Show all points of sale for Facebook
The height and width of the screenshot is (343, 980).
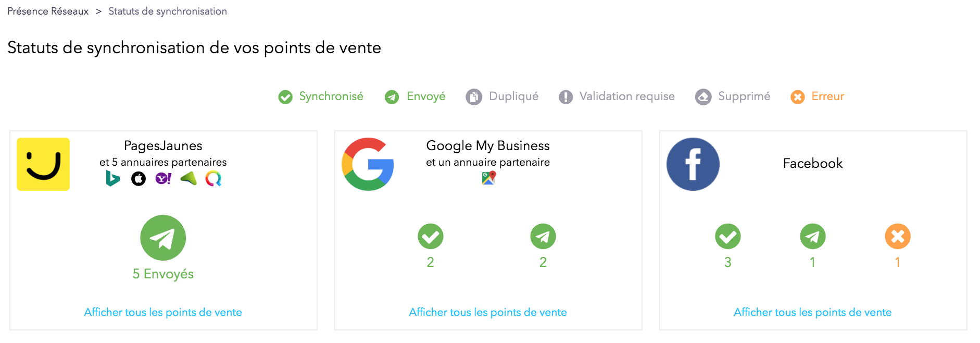click(813, 312)
